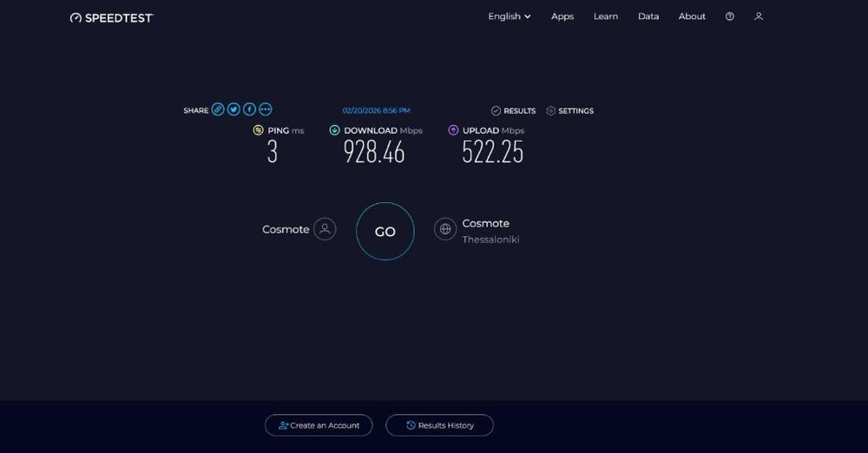The width and height of the screenshot is (868, 453).
Task: Click the help question mark icon
Action: (730, 16)
